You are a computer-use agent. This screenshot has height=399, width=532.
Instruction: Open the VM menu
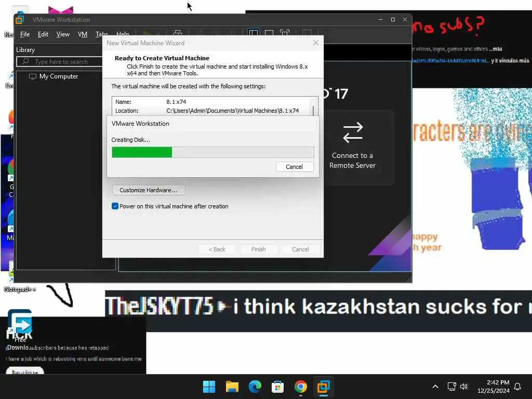83,34
